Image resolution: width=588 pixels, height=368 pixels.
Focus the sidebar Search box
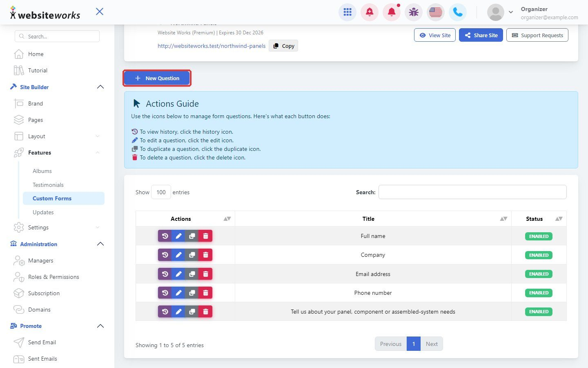(x=57, y=36)
